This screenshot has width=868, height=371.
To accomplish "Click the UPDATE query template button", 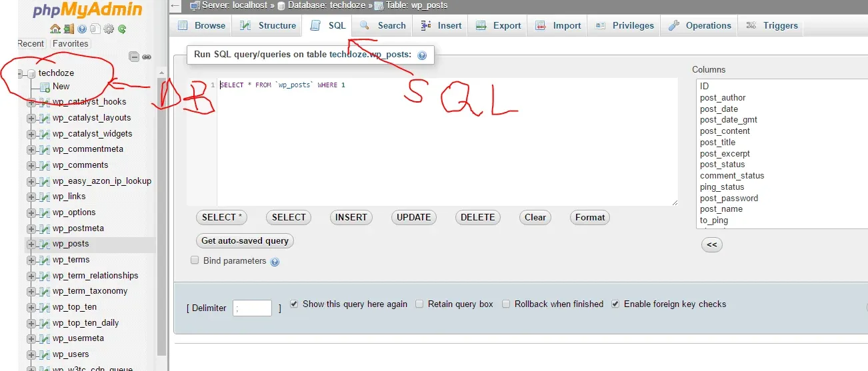I will [x=414, y=217].
